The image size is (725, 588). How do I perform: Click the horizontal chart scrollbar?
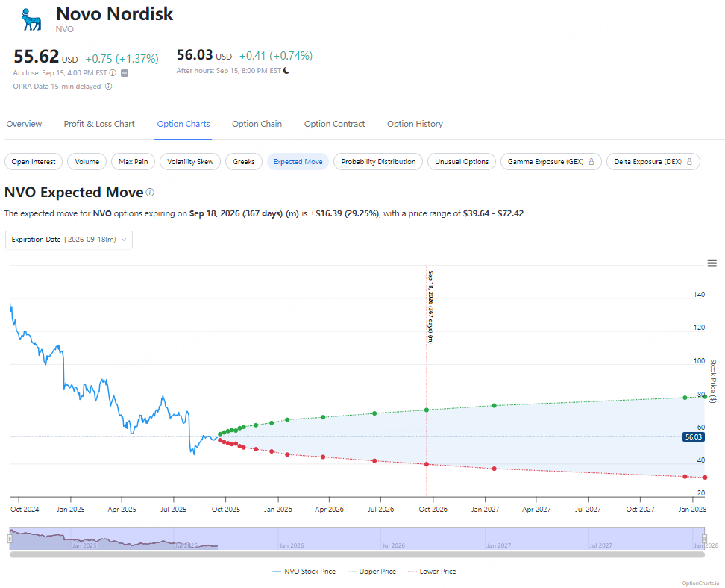pos(357,554)
